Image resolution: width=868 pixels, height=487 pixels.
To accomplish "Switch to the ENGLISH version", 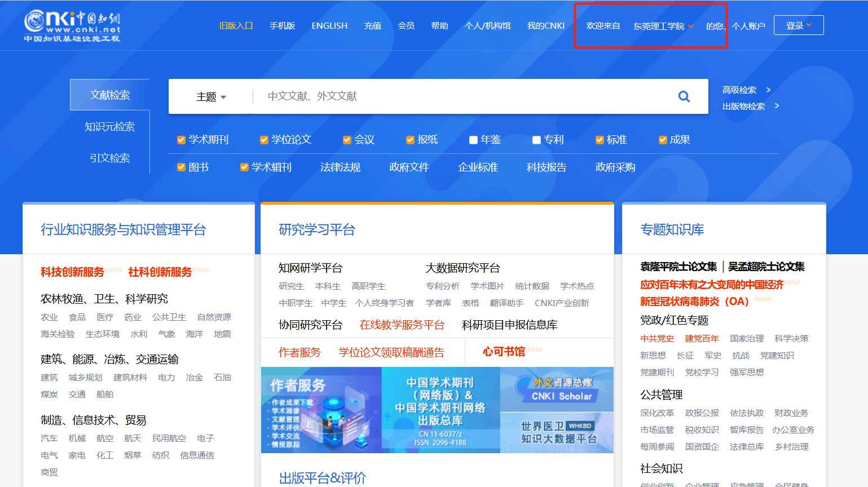I will click(329, 26).
